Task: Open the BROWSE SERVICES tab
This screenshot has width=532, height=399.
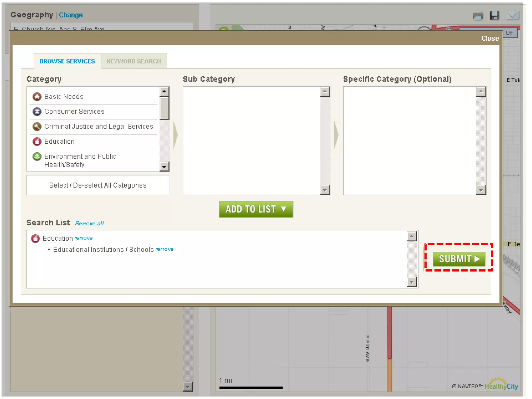Action: 67,62
